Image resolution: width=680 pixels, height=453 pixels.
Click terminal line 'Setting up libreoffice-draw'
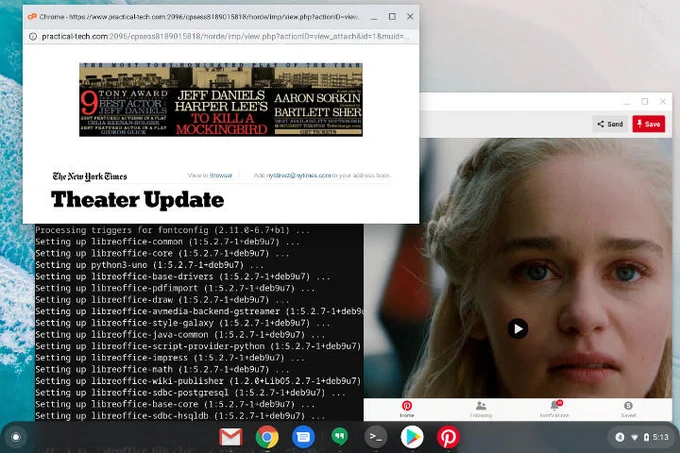(x=162, y=300)
